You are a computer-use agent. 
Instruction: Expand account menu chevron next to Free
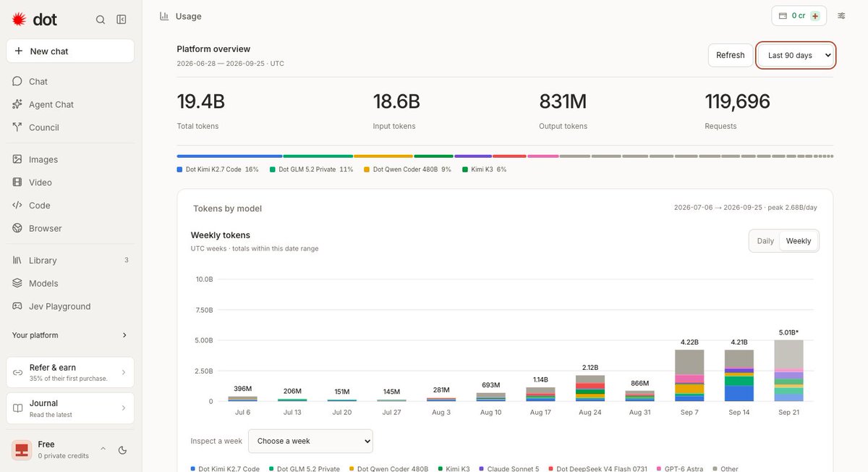103,449
